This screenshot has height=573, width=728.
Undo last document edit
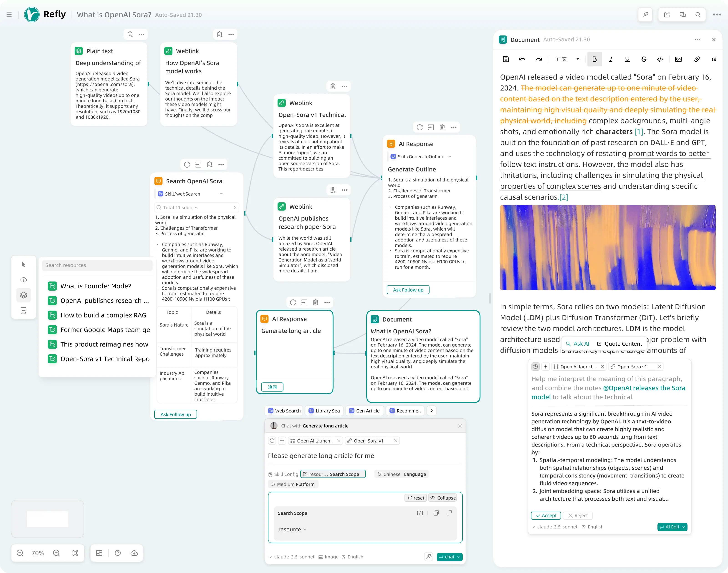pos(522,59)
